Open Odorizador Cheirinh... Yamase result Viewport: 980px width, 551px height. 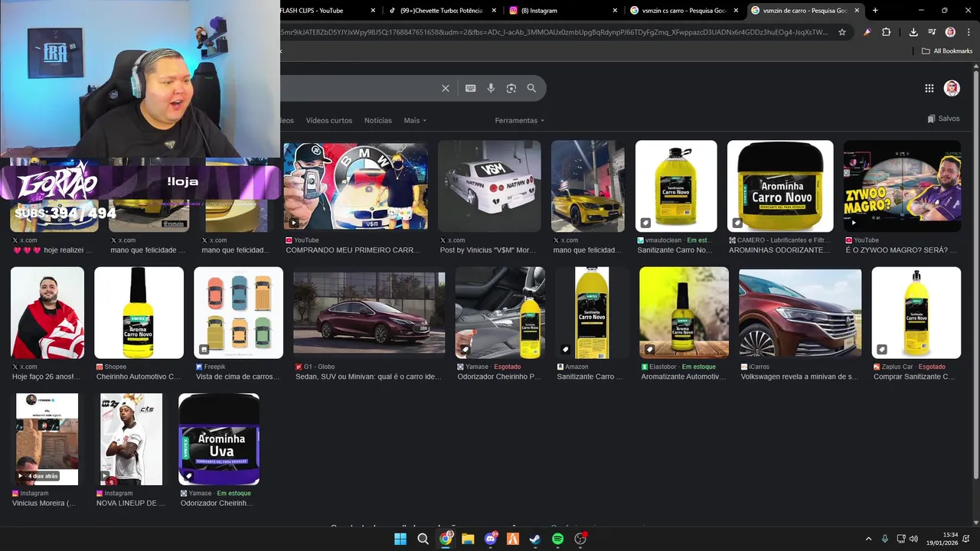(217, 503)
